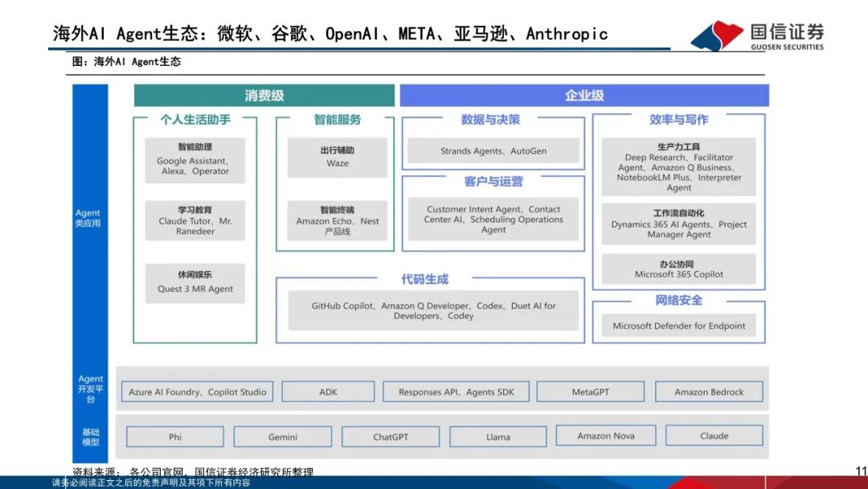The height and width of the screenshot is (489, 868).
Task: Click the Strands Agents、AutoGen box
Action: (493, 150)
